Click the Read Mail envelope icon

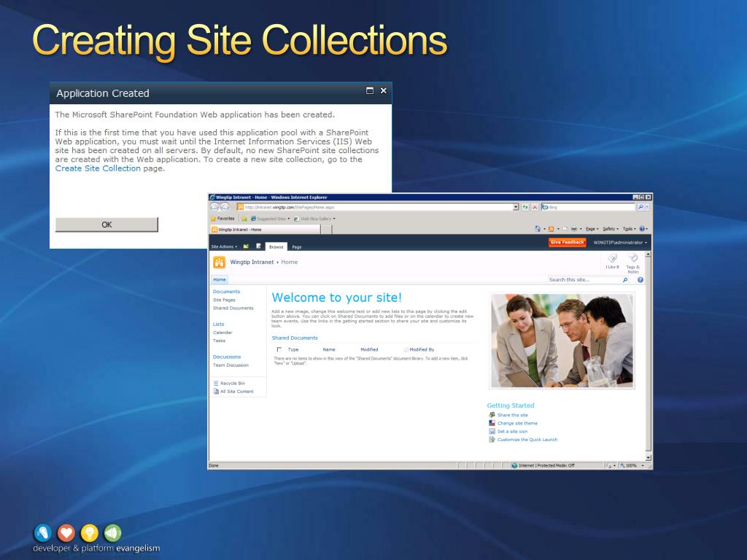pos(565,229)
